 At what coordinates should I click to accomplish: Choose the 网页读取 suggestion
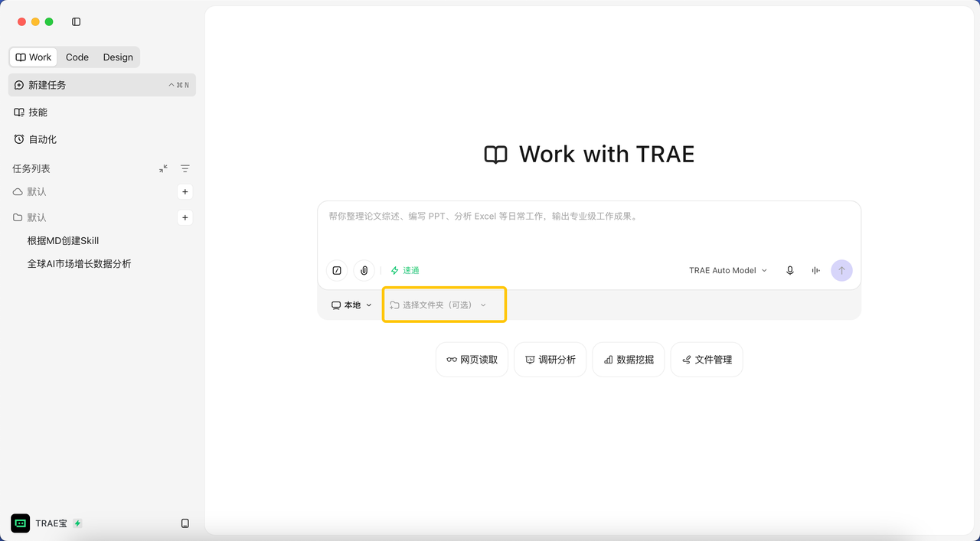(x=472, y=360)
